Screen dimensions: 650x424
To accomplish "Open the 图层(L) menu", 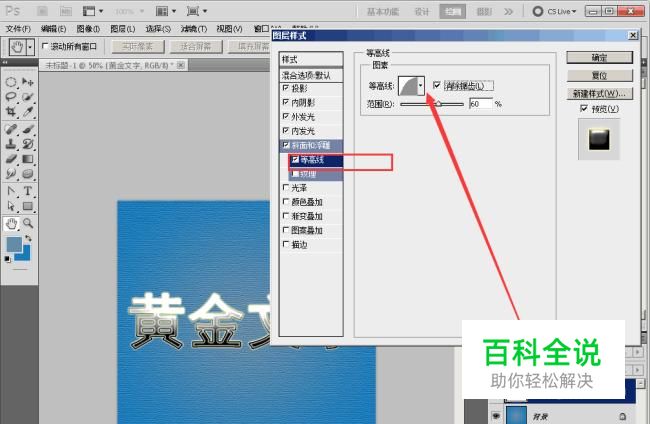I will (x=123, y=29).
